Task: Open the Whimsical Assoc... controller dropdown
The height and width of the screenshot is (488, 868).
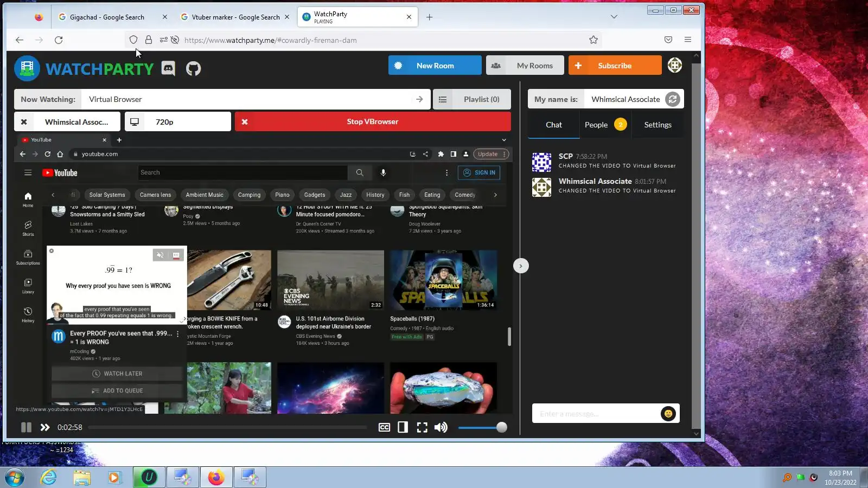Action: (x=67, y=121)
